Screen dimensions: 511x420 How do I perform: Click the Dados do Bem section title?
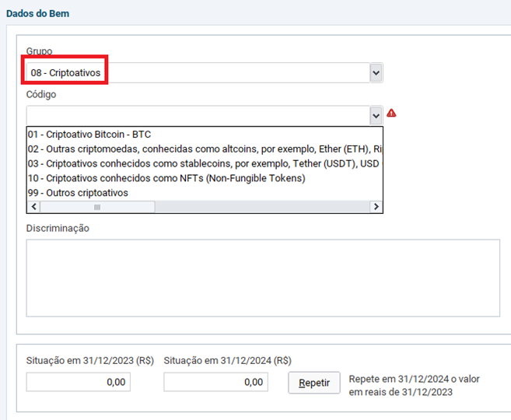point(38,14)
